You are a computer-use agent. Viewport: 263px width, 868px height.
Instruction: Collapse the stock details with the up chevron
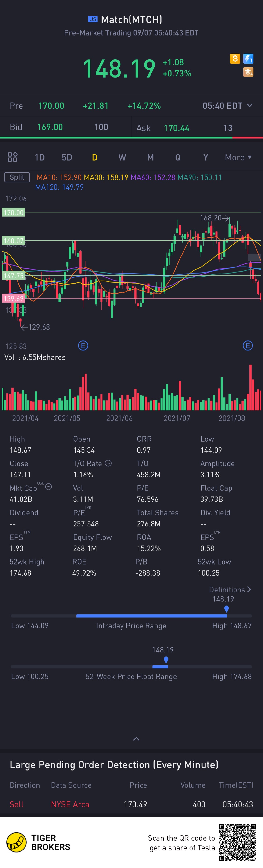(136, 739)
